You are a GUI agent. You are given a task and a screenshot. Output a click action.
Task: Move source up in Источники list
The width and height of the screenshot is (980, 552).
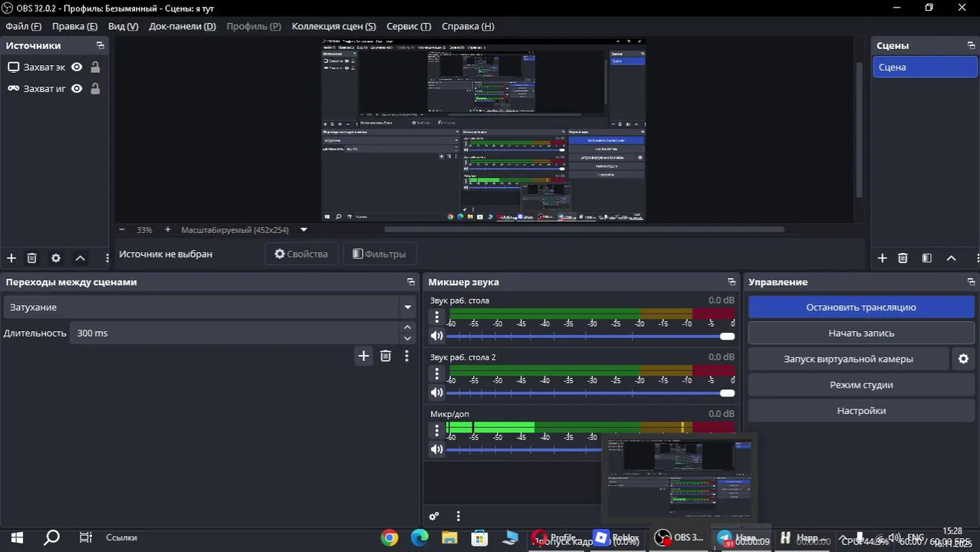pyautogui.click(x=80, y=258)
